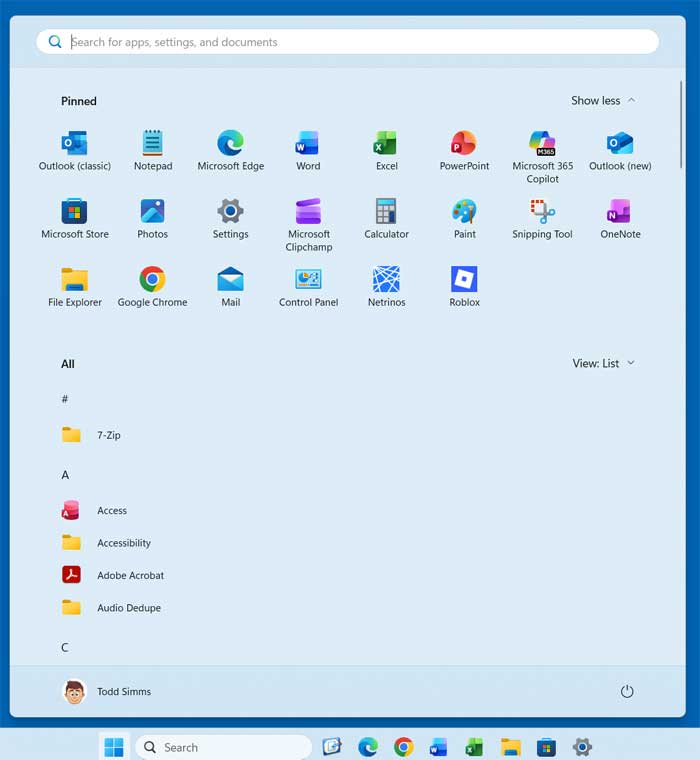Image resolution: width=700 pixels, height=760 pixels.
Task: Launch Google Chrome from Pinned section
Action: [153, 287]
